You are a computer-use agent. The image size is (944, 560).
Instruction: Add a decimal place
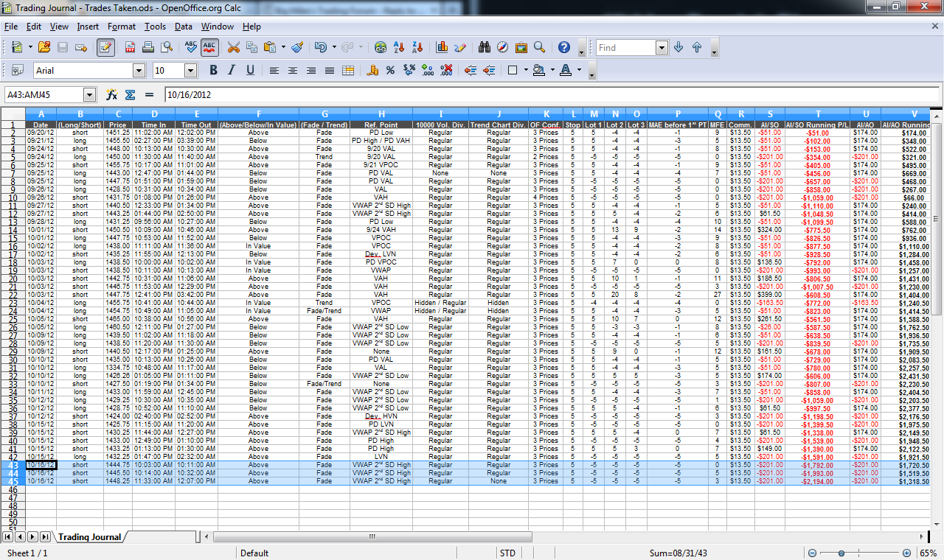pyautogui.click(x=428, y=71)
